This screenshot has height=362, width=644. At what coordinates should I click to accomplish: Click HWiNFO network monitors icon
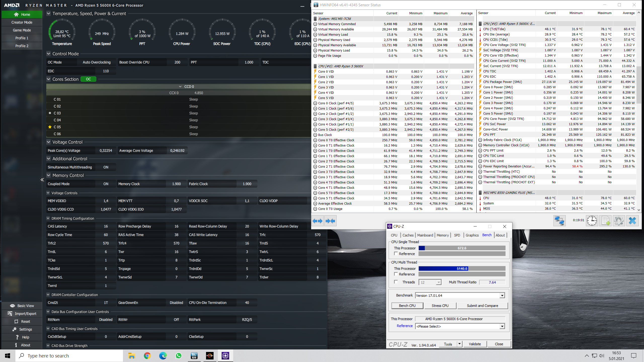coord(559,221)
